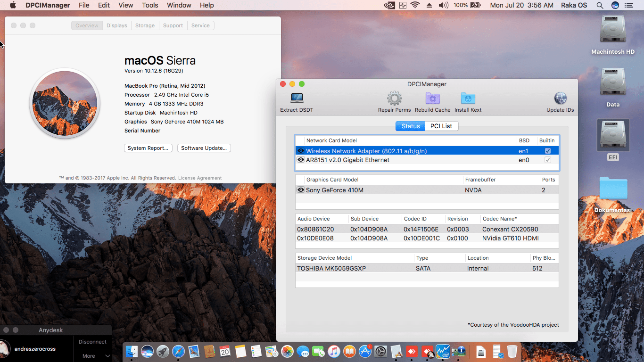
Task: Switch to the Support tab in About window
Action: click(173, 25)
